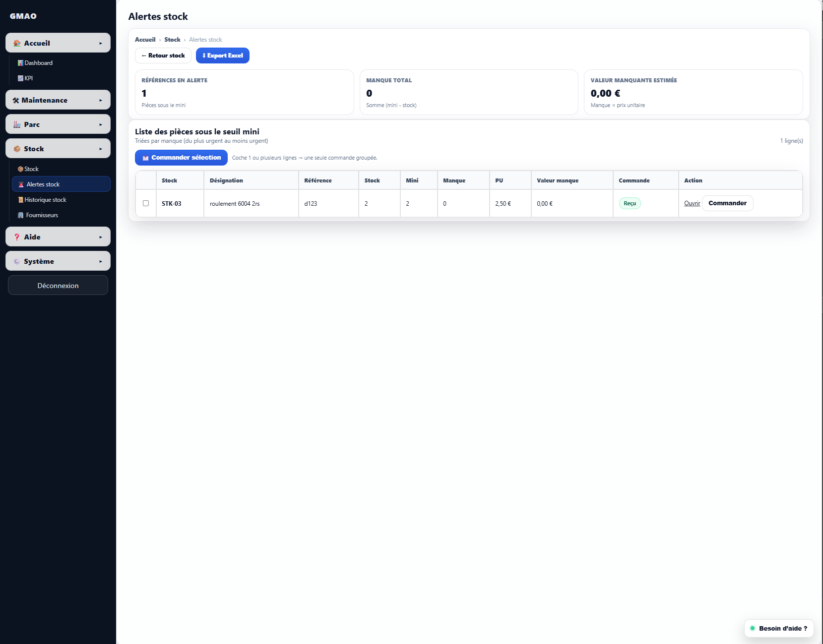The width and height of the screenshot is (823, 644).
Task: Click the GMAO logo
Action: pos(23,15)
